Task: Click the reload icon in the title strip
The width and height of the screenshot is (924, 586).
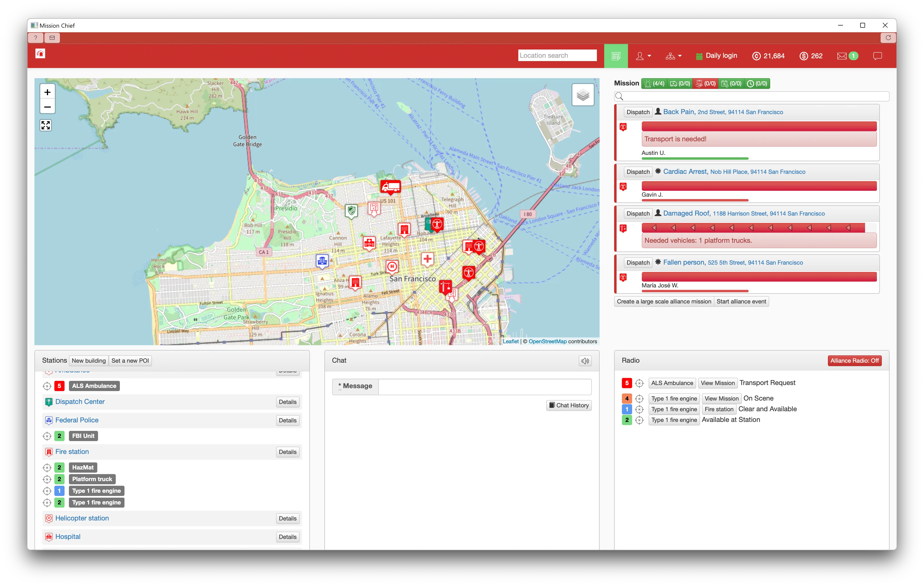Action: (x=888, y=38)
